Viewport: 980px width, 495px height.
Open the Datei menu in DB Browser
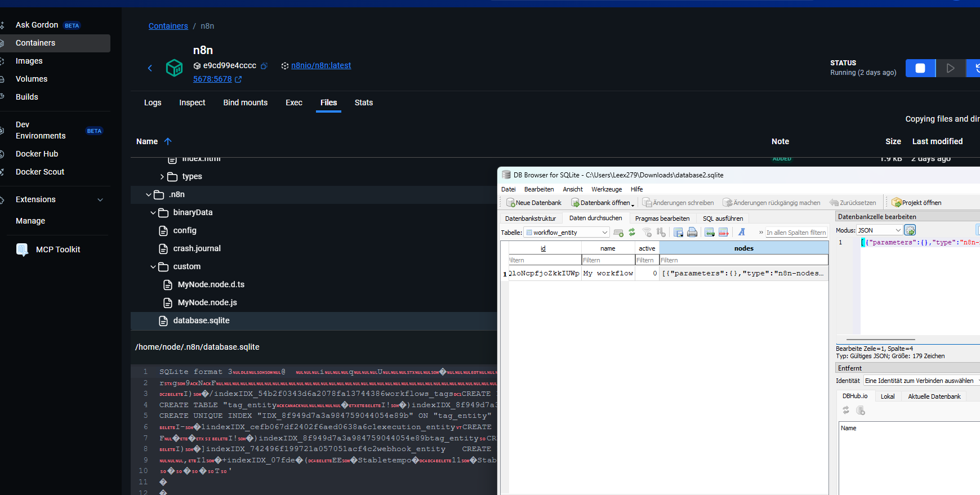(x=509, y=189)
